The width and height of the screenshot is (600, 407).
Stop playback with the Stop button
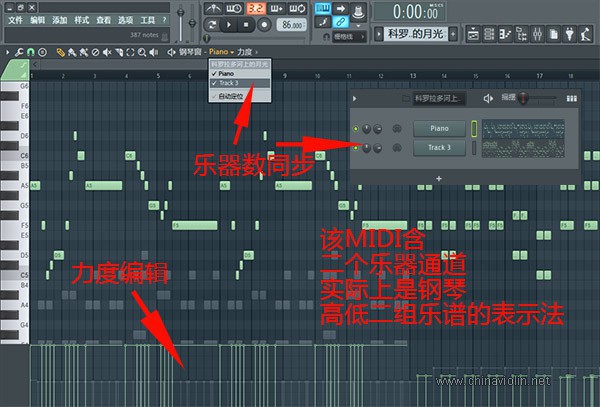(246, 25)
